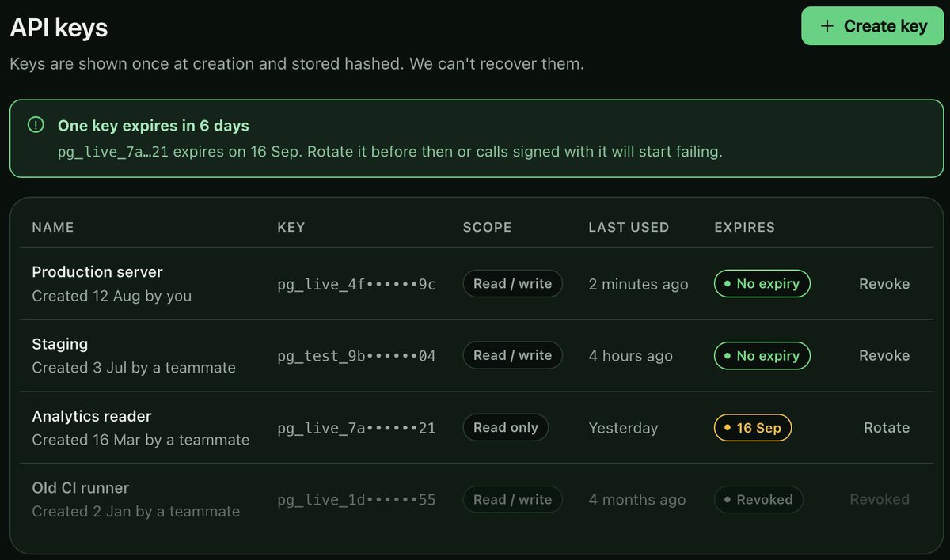The height and width of the screenshot is (560, 950).
Task: Click No expiry badge for Production server
Action: click(x=762, y=284)
